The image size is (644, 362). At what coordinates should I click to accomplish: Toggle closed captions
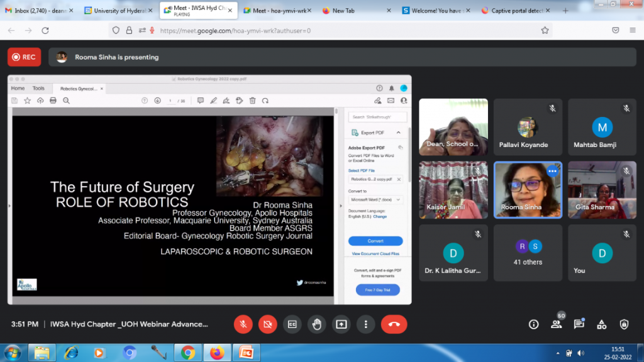pos(292,324)
